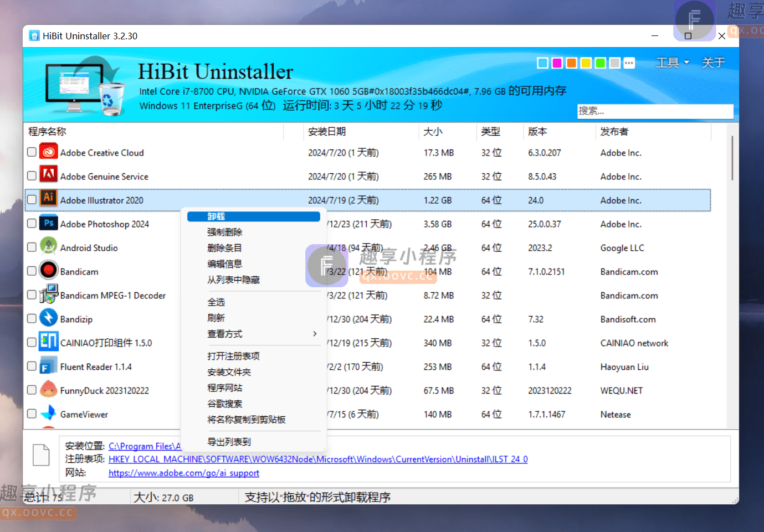Click the Bandicam MPEG-1 Decoder icon
This screenshot has height=532, width=764.
[x=49, y=295]
